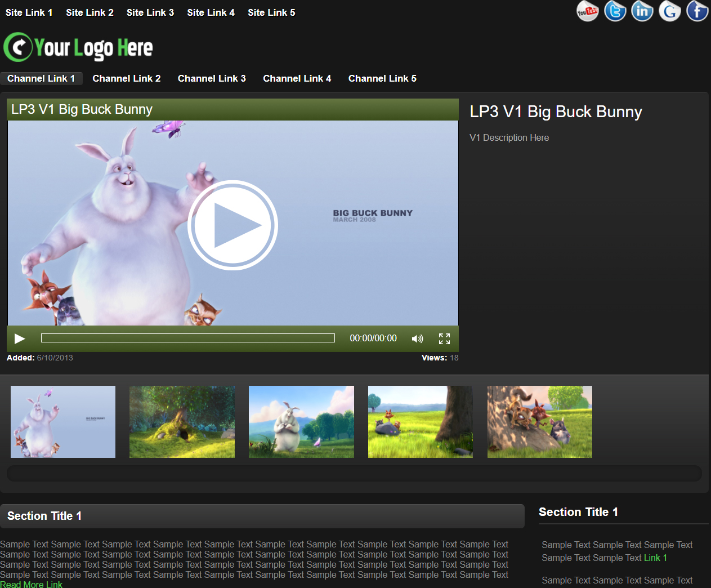Click the Added 6/10/2013 date text
Screen dimensions: 711x588
[x=40, y=358]
